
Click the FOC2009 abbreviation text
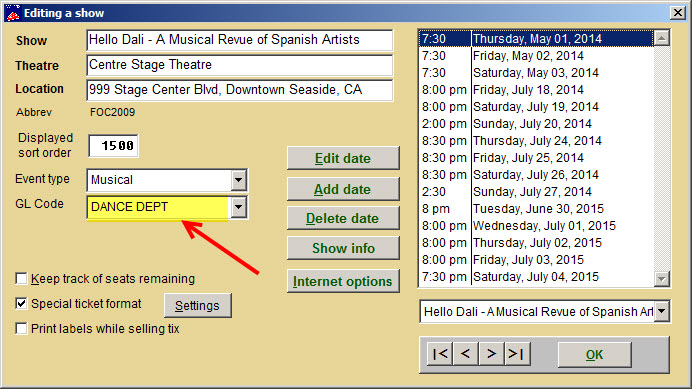point(113,112)
